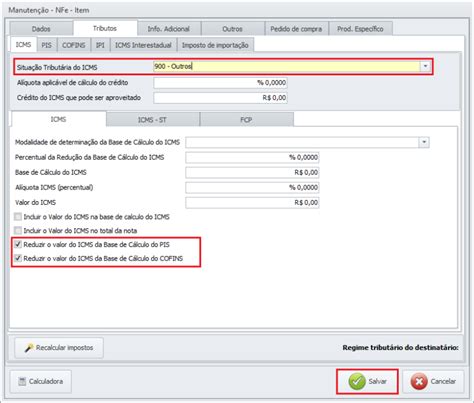Open the Pedido de compra tab
The height and width of the screenshot is (403, 474).
296,29
